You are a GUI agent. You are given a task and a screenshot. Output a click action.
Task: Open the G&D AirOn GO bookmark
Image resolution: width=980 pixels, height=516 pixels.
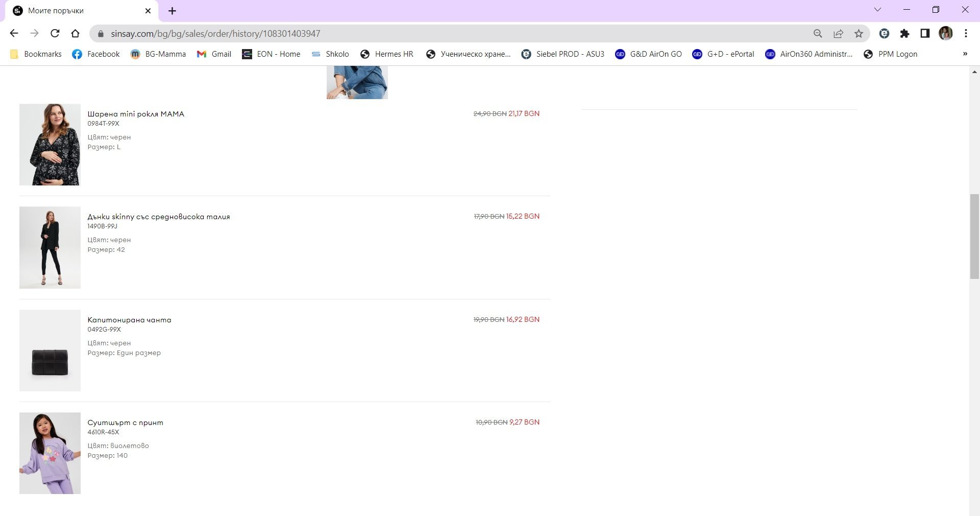pos(649,54)
